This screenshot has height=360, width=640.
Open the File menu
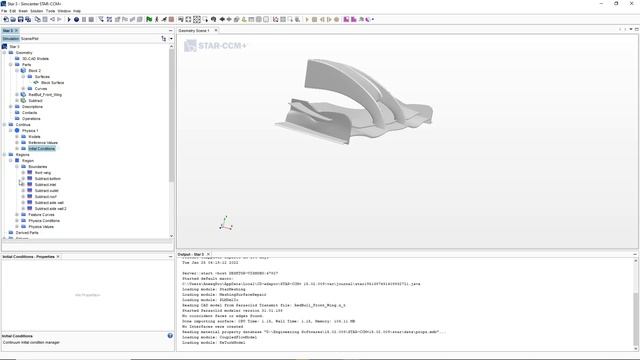4,11
